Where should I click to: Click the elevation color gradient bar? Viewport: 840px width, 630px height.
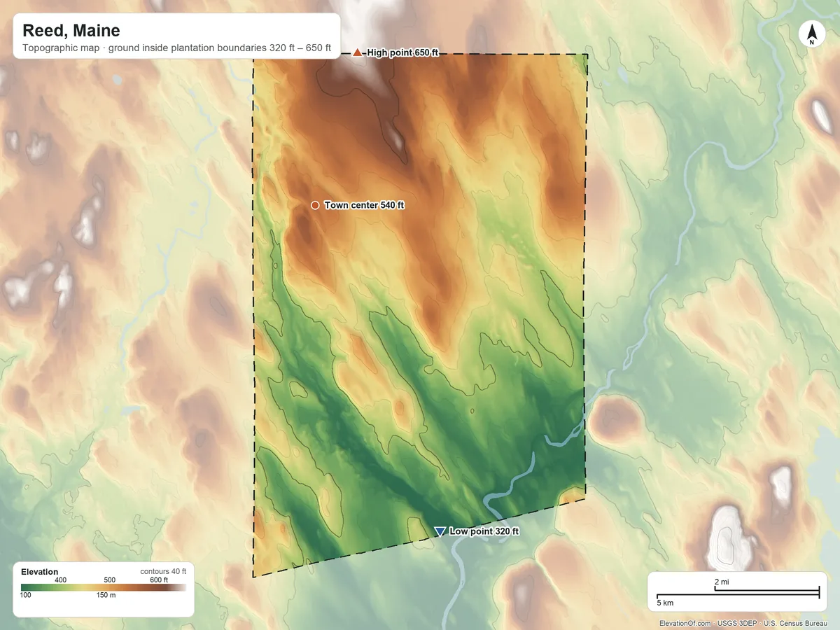click(x=104, y=587)
